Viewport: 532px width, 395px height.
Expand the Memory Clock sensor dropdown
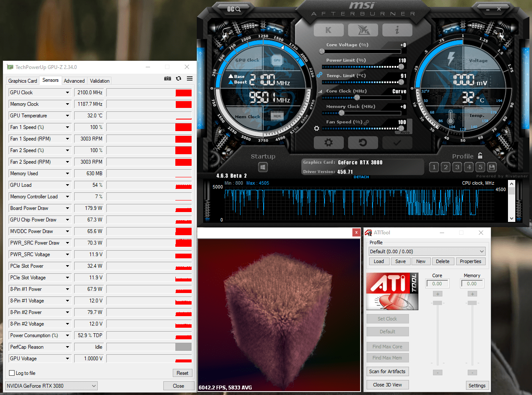67,104
